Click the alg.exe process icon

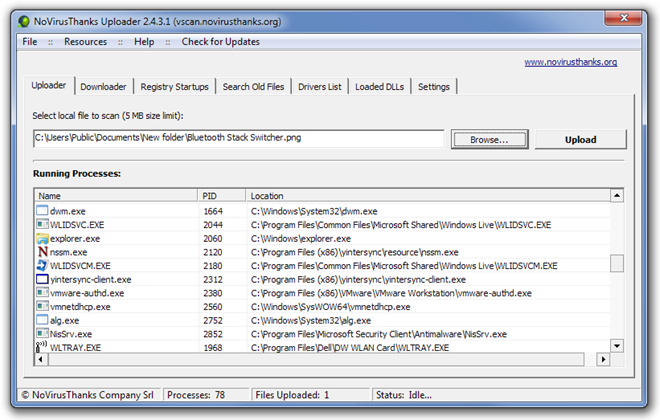(x=42, y=320)
